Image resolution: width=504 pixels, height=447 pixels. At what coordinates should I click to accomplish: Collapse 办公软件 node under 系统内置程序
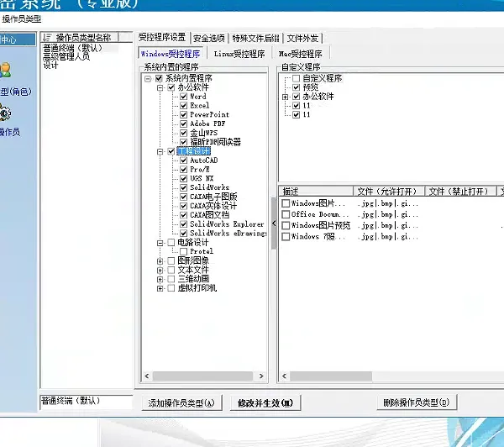point(160,87)
